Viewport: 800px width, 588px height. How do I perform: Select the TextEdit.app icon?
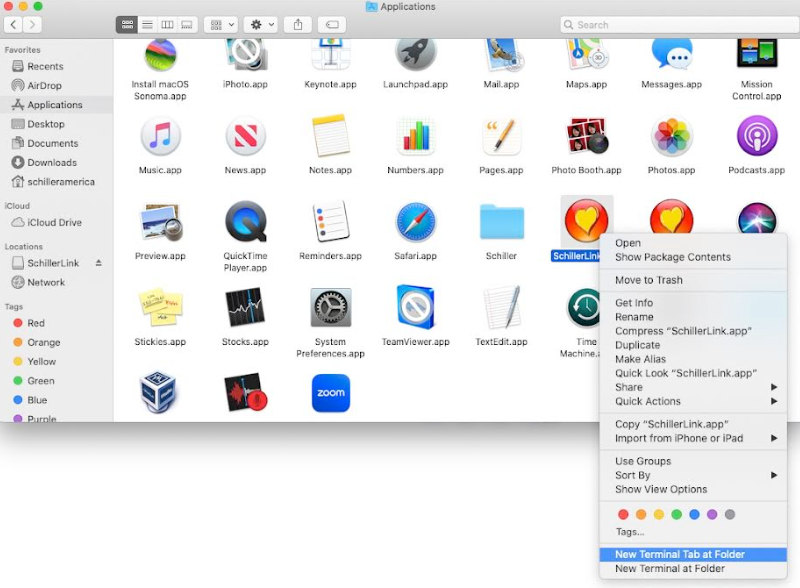tap(502, 307)
